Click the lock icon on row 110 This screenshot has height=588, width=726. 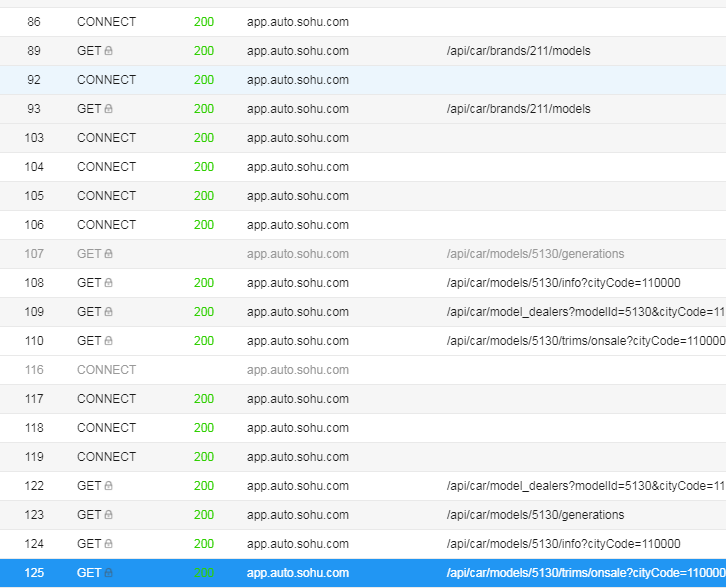108,340
